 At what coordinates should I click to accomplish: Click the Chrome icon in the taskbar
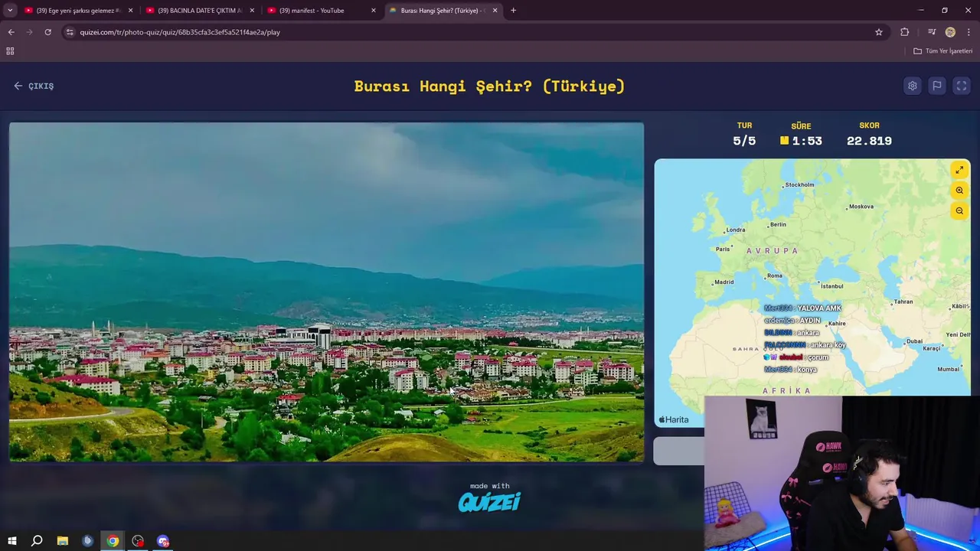[113, 541]
